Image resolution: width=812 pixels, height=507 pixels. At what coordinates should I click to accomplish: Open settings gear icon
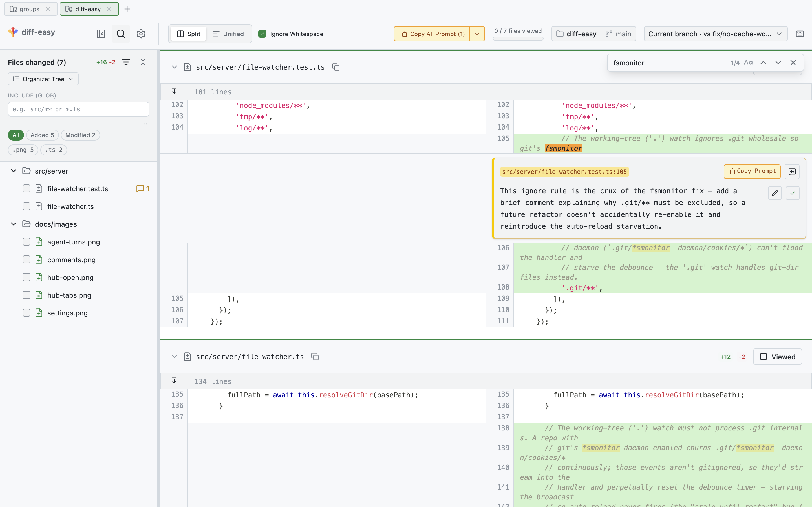tap(141, 34)
